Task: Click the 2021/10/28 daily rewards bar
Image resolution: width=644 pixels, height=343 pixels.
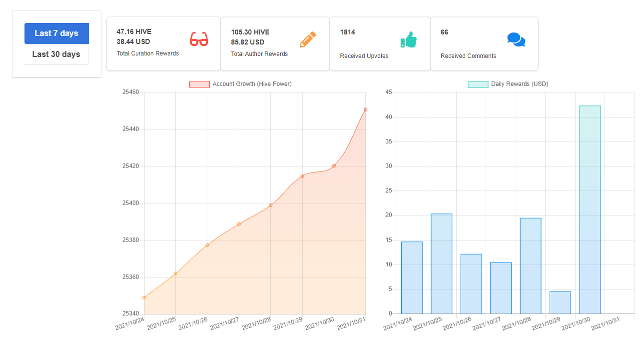Action: tap(531, 266)
